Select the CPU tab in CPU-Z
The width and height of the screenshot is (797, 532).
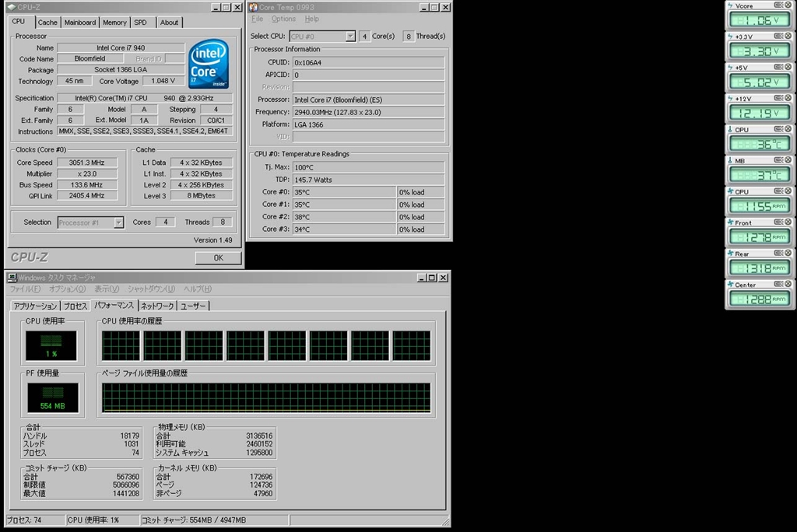[19, 21]
